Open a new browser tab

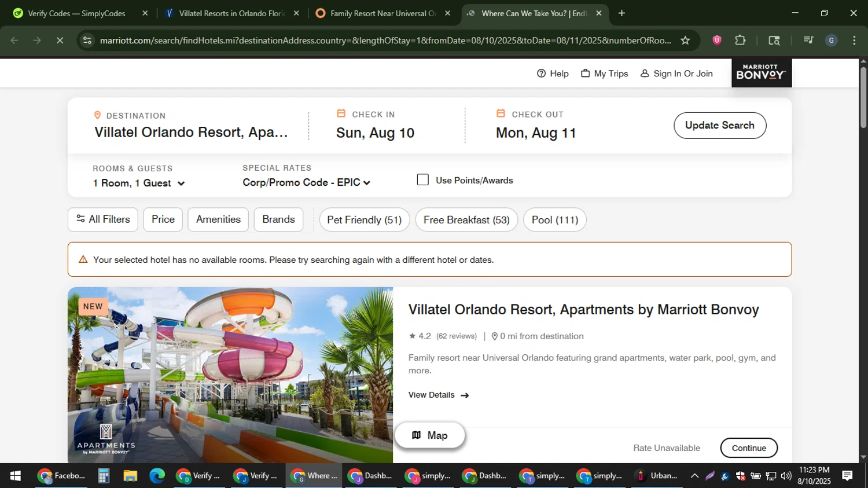[x=621, y=13]
